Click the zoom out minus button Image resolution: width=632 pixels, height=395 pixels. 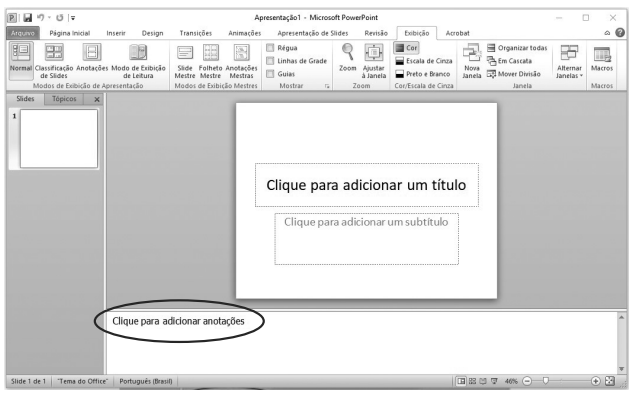(527, 381)
